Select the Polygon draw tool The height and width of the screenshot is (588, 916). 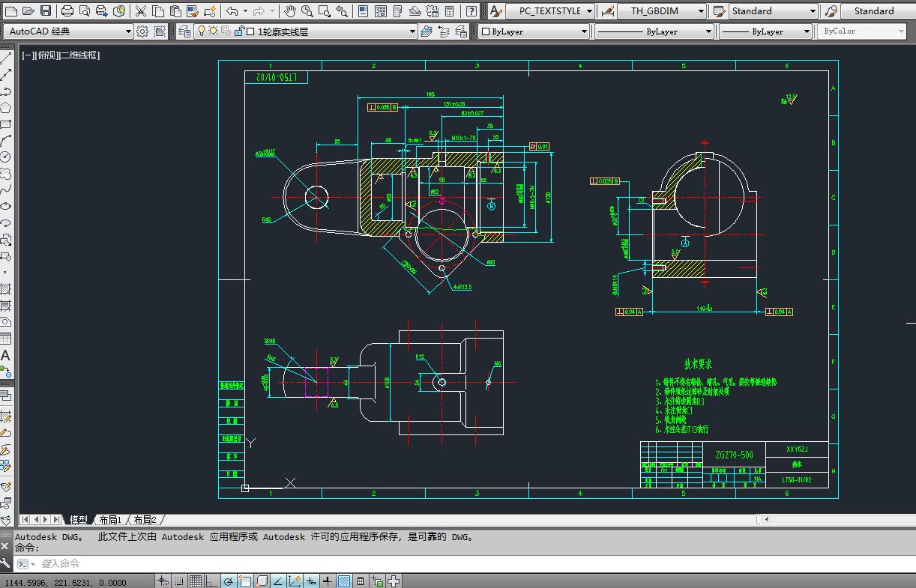tap(5, 108)
